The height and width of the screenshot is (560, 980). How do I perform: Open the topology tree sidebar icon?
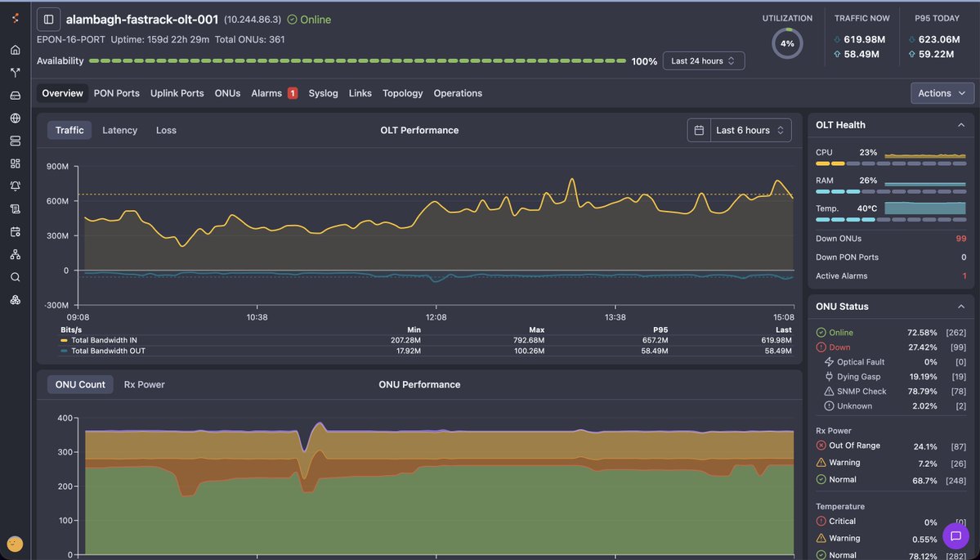tap(16, 254)
